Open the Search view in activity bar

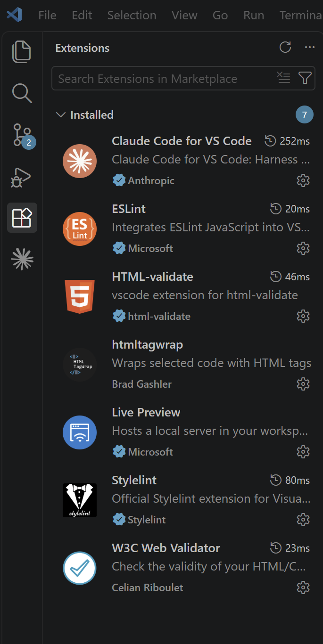[x=22, y=93]
